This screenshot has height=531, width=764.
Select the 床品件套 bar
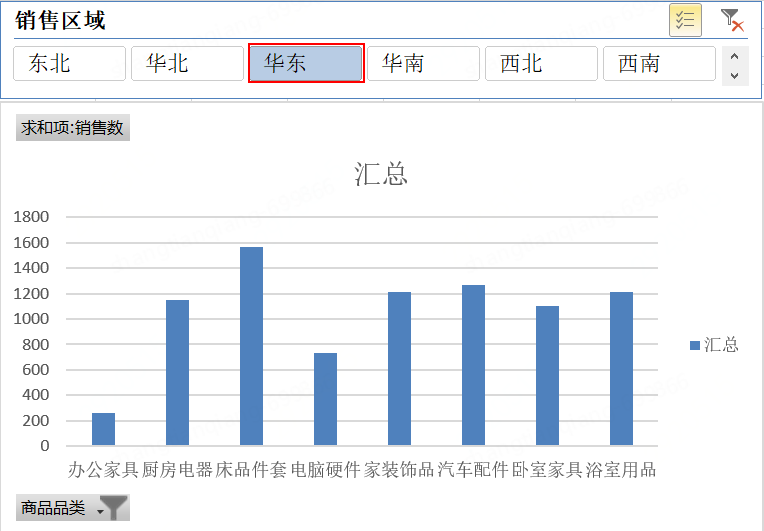[251, 346]
